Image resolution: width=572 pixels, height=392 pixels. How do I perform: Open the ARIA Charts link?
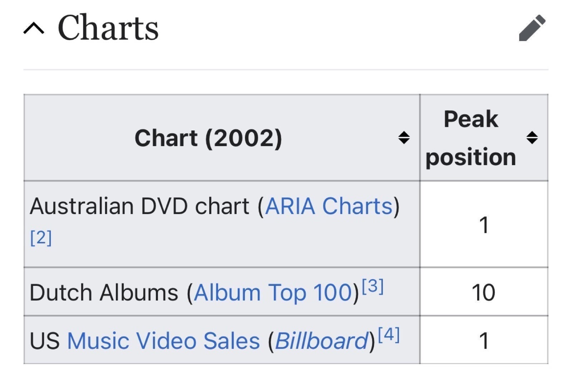(329, 206)
